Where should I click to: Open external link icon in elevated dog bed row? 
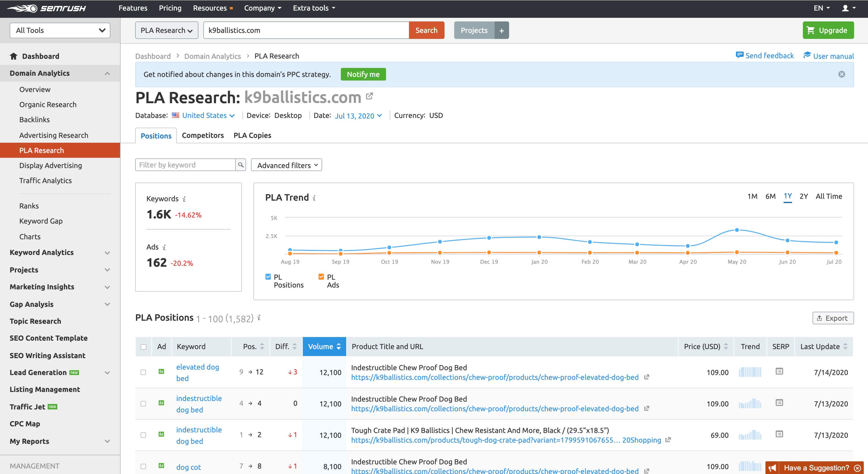647,377
